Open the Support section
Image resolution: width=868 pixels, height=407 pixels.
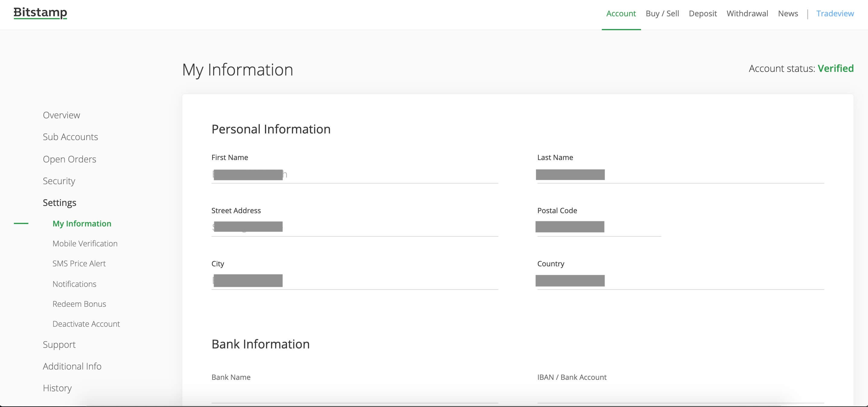pos(59,345)
